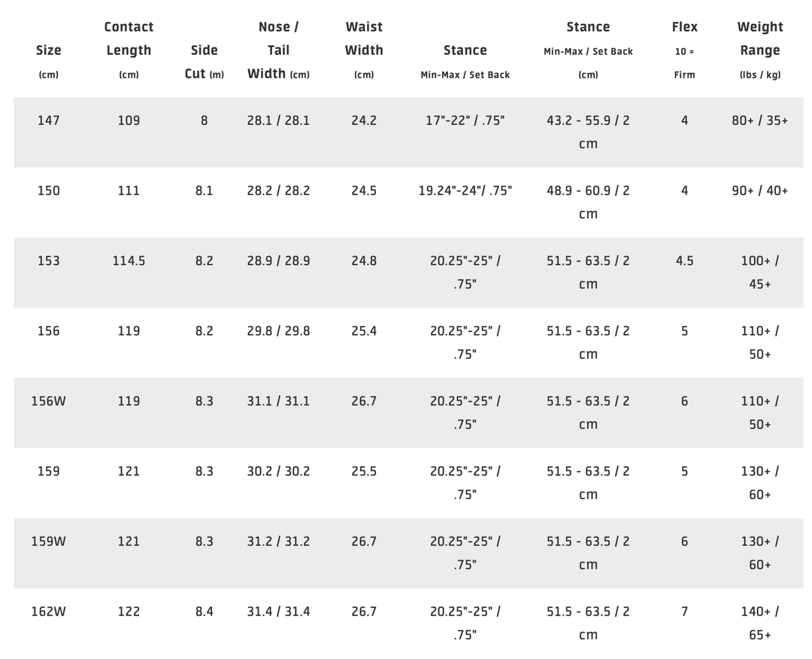Click the Weight Range column header
This screenshot has height=659, width=812.
(x=759, y=50)
